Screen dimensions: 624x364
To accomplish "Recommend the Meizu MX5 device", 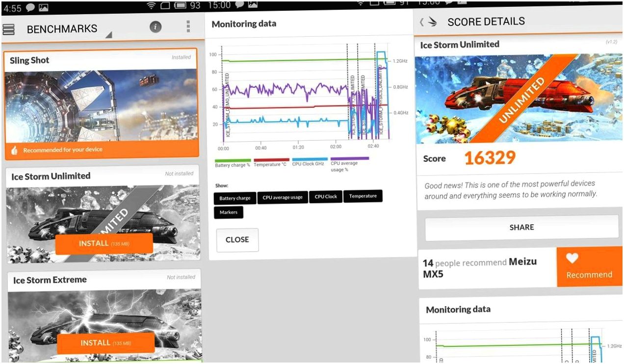I will click(589, 267).
